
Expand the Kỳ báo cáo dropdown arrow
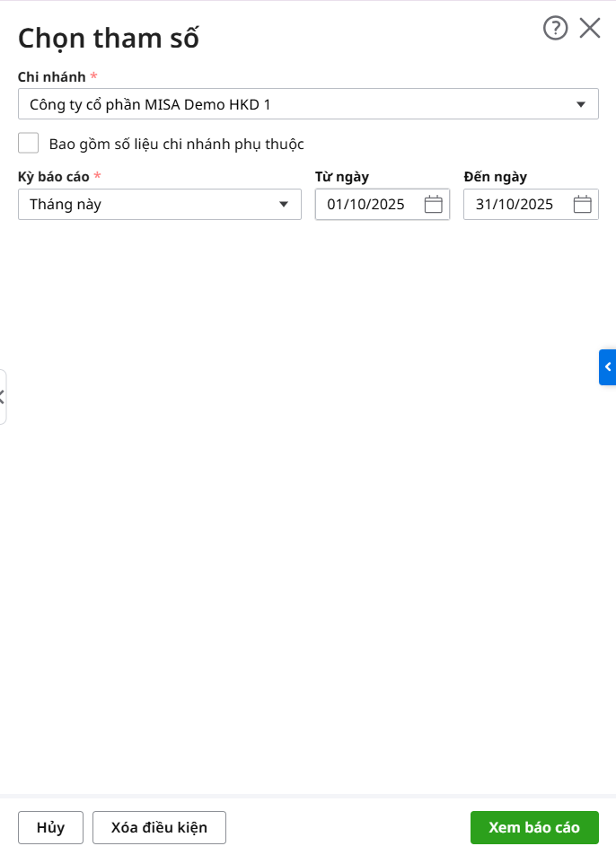coord(284,205)
